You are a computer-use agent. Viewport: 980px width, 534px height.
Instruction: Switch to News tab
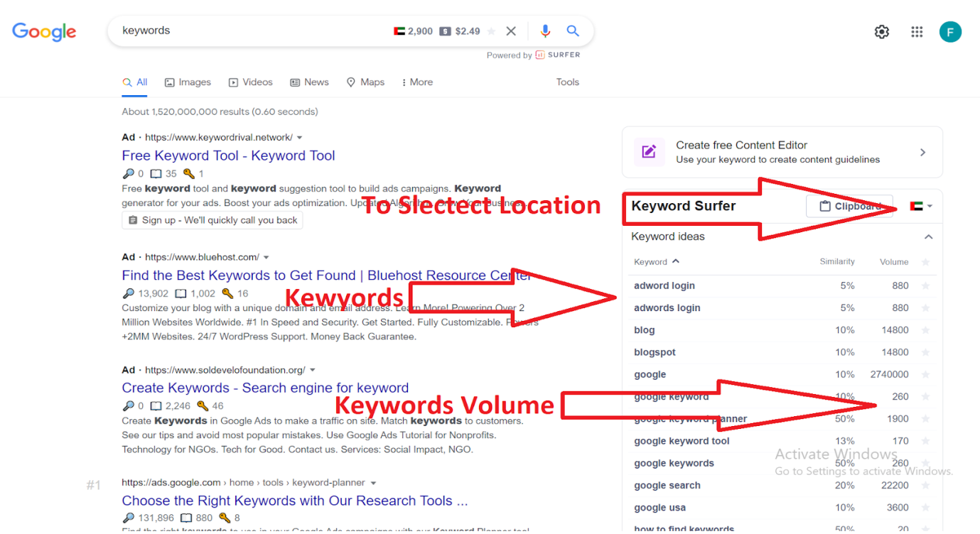point(310,82)
